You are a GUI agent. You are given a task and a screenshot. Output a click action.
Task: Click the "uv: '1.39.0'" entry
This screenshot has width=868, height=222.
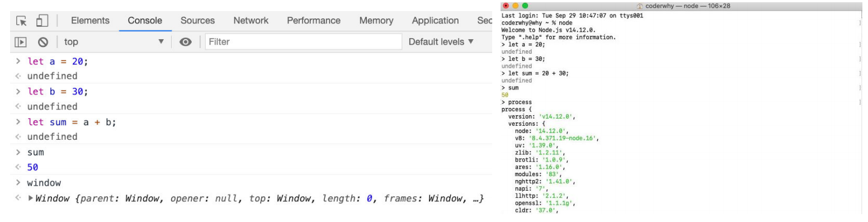tap(537, 145)
